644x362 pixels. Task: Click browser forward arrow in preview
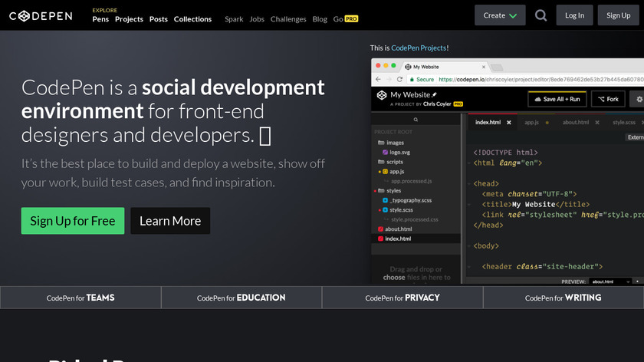pyautogui.click(x=389, y=79)
